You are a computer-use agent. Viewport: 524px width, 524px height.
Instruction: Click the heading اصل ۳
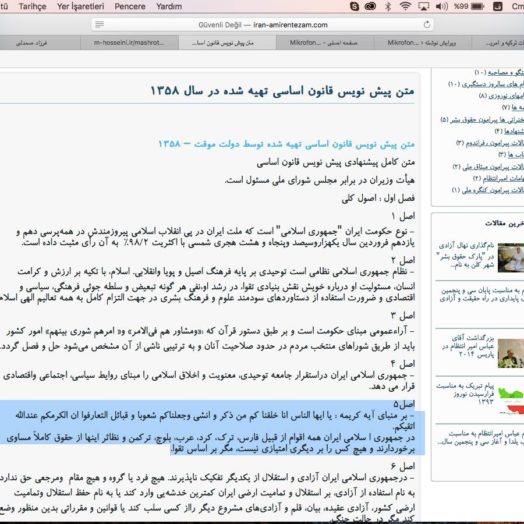403,315
